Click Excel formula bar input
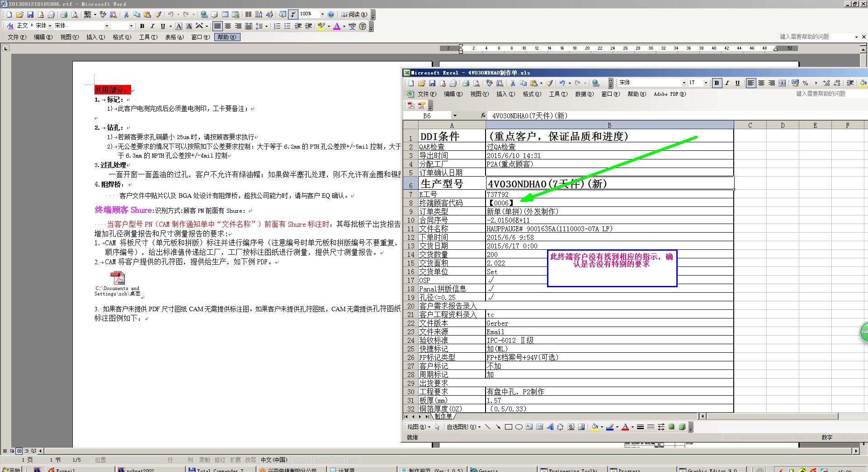 tap(678, 116)
